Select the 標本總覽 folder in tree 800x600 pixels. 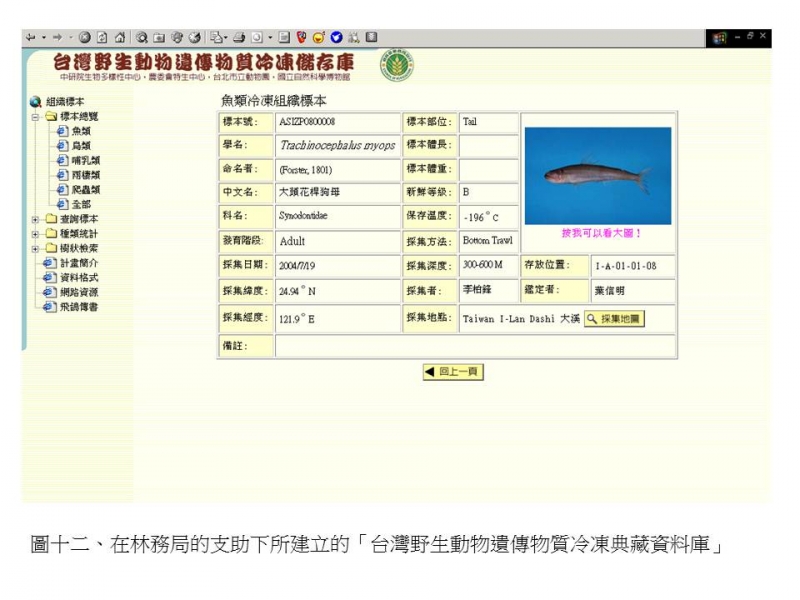point(78,116)
